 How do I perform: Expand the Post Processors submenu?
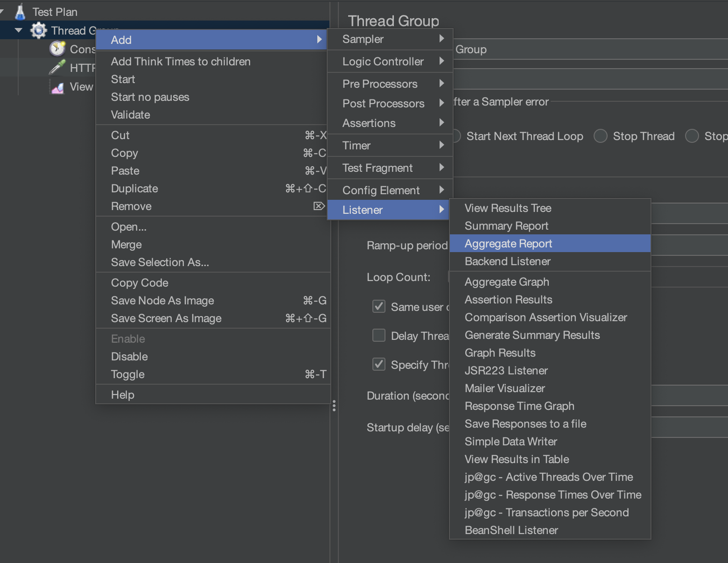pos(390,104)
